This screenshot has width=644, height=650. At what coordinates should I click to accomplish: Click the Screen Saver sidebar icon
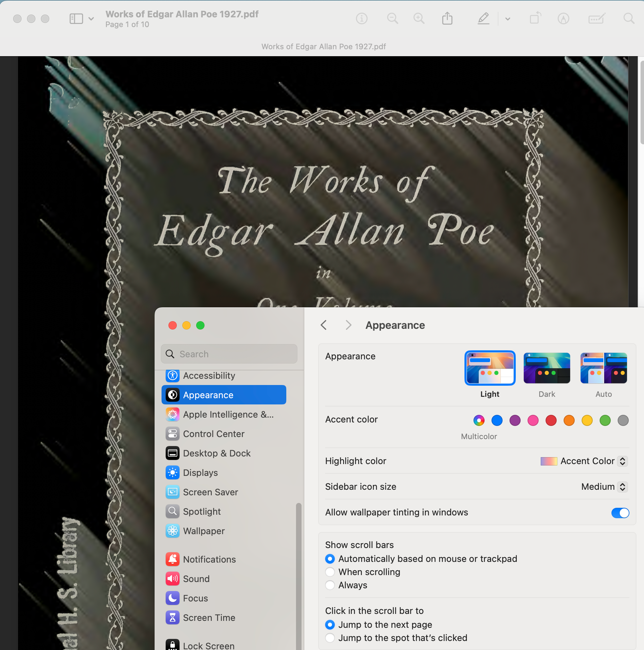click(x=173, y=492)
